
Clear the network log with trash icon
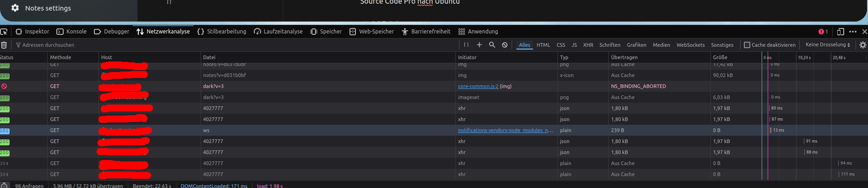pos(4,45)
